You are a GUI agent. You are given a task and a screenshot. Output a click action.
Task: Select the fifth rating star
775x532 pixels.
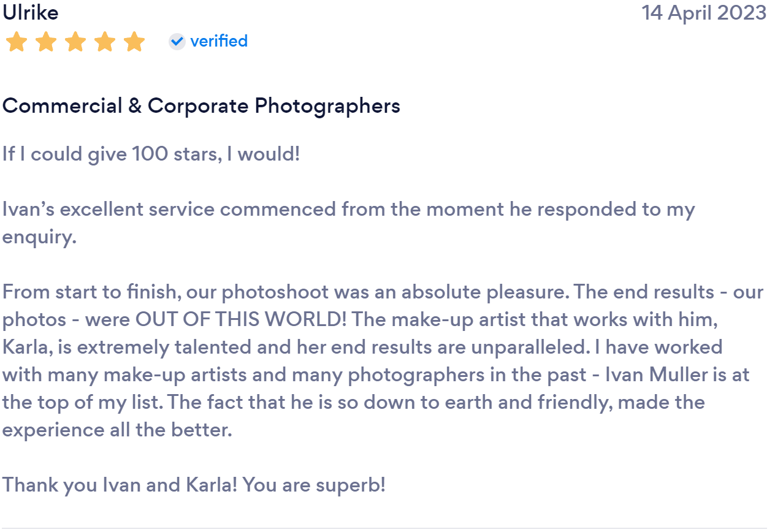(134, 42)
